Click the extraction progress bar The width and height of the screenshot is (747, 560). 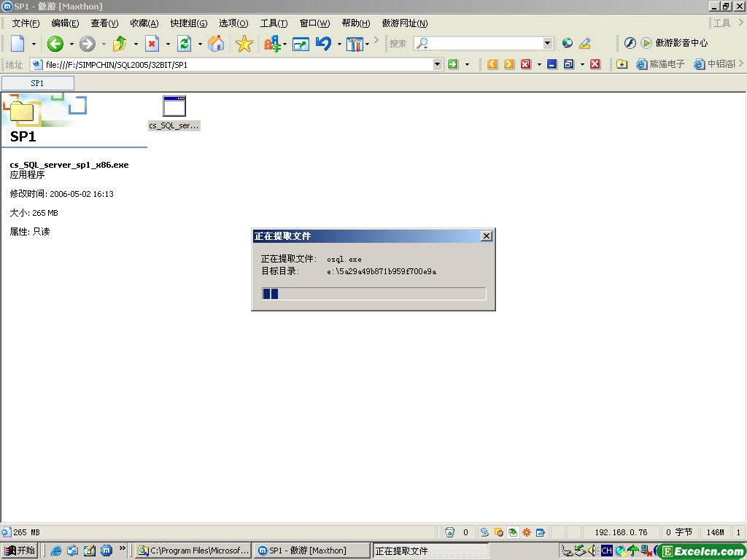(374, 293)
